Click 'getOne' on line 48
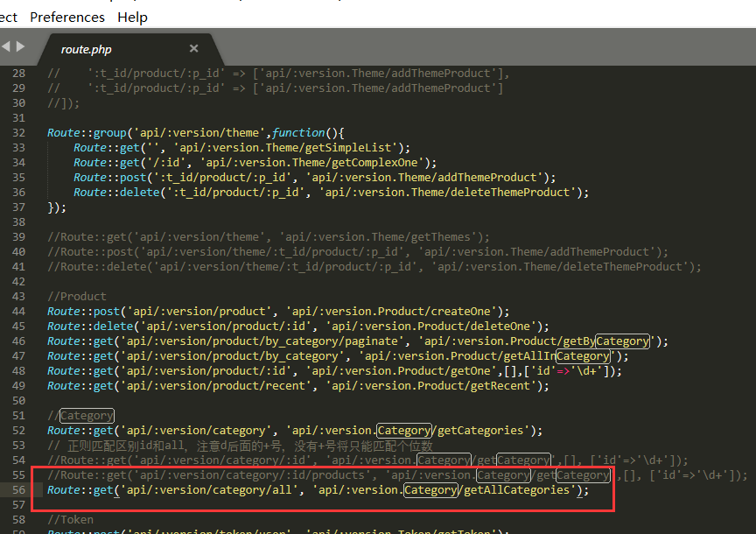Screen dimensions: 756x534 (x=470, y=371)
